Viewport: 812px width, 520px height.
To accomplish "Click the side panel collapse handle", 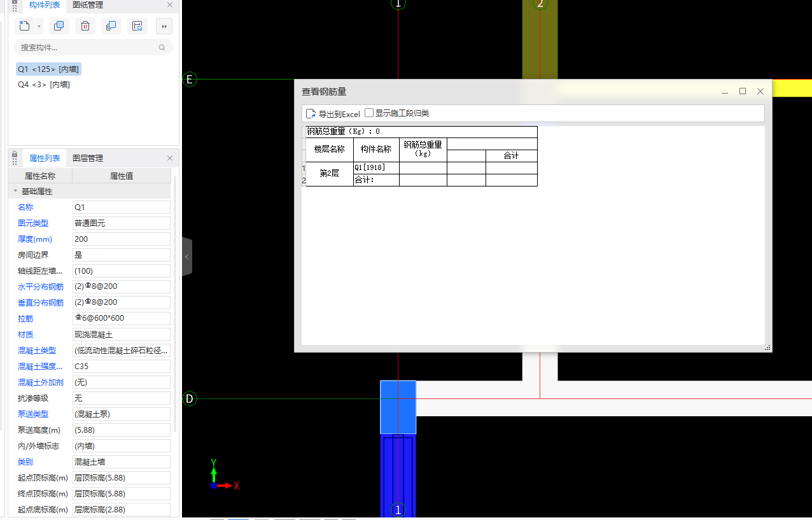I will [187, 256].
